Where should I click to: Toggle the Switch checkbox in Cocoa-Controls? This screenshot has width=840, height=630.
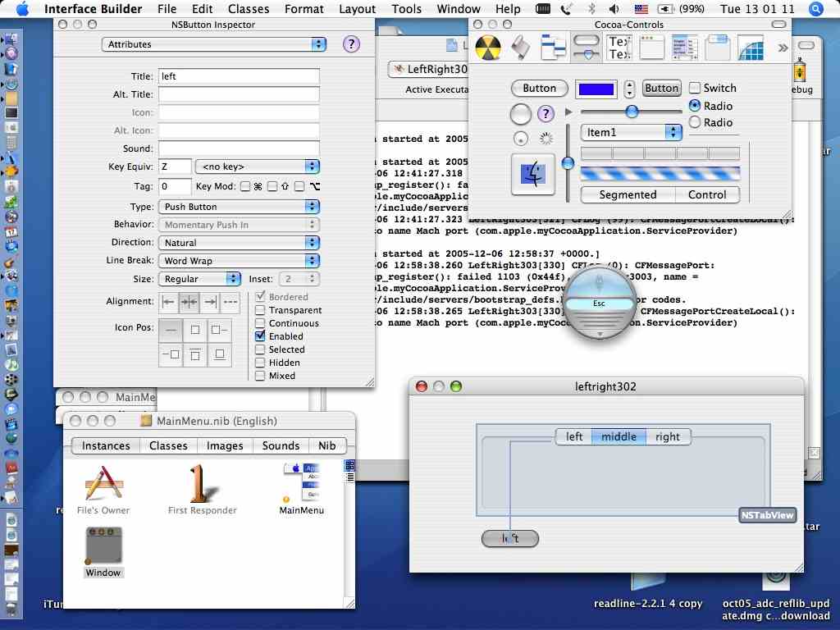pos(694,88)
